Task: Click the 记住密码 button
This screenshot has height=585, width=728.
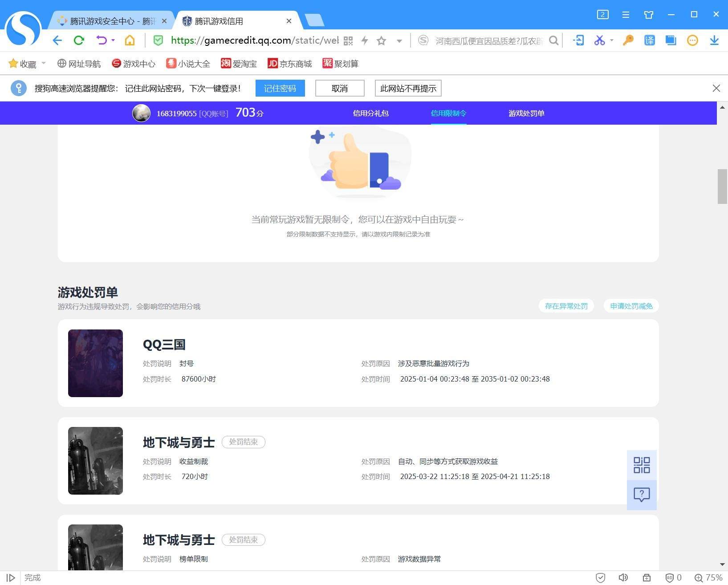Action: [280, 88]
